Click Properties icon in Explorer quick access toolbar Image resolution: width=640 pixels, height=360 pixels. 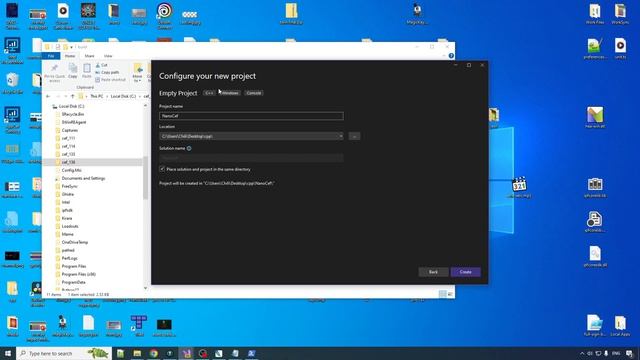[x=58, y=47]
